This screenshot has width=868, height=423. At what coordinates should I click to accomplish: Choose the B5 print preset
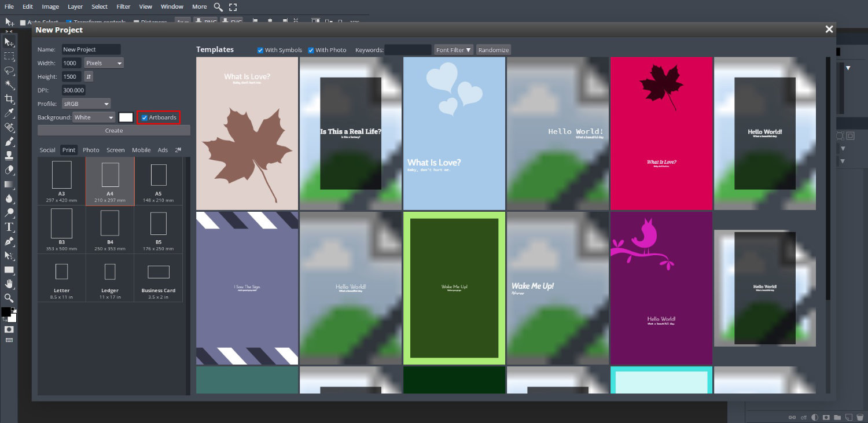tap(159, 230)
